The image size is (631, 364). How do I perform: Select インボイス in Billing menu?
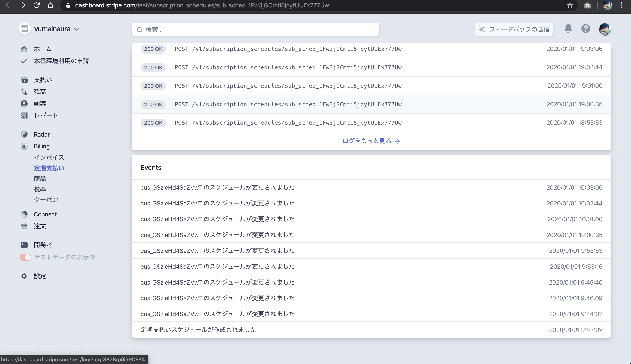tap(49, 157)
